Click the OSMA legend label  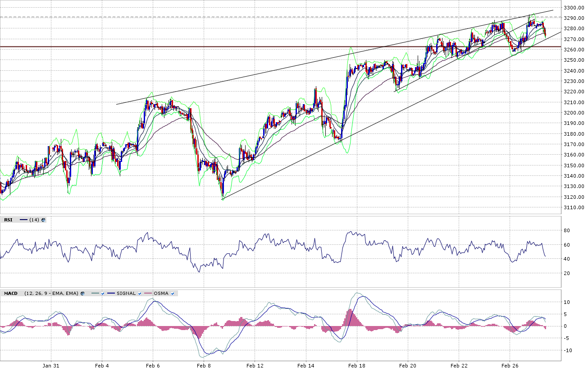point(161,294)
